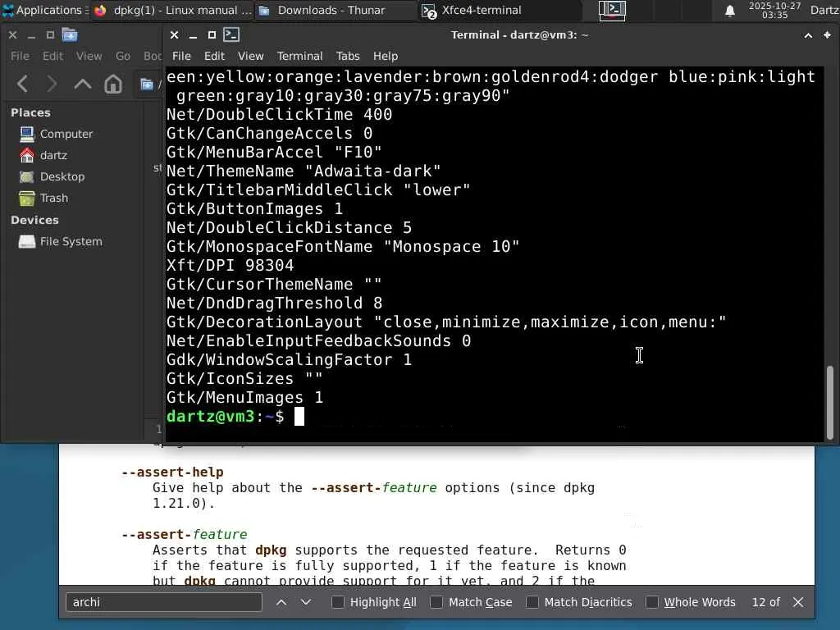Go to parent folder in Thunar
Screen dimensions: 840x630
coord(83,84)
